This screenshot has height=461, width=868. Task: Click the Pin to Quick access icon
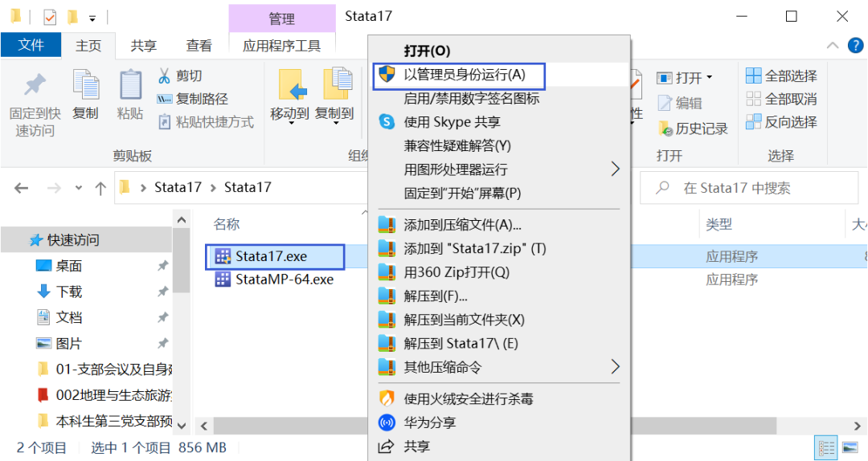(x=35, y=85)
